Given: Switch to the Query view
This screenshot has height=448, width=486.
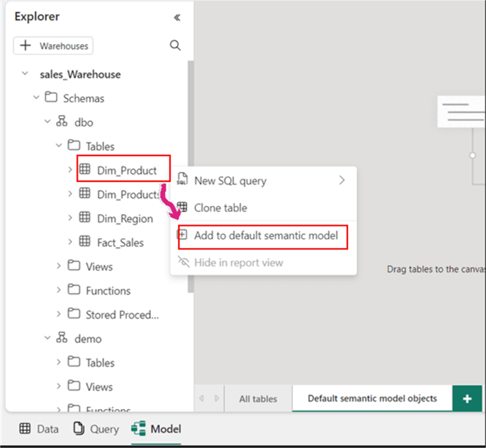Looking at the screenshot, I should point(96,429).
